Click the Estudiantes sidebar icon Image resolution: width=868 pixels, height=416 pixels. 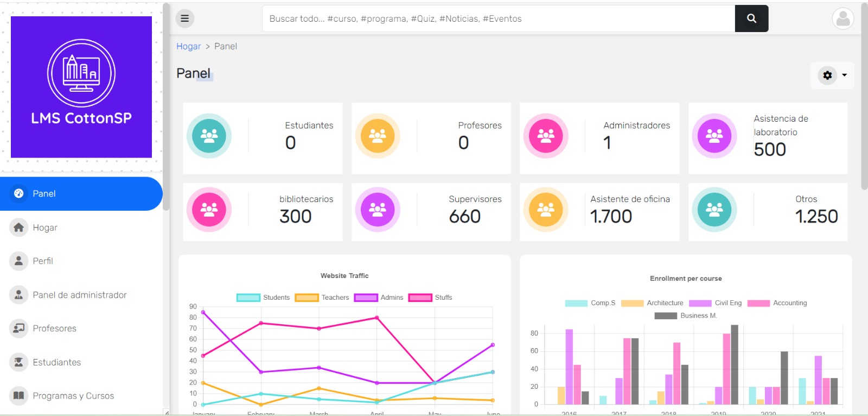(x=18, y=362)
